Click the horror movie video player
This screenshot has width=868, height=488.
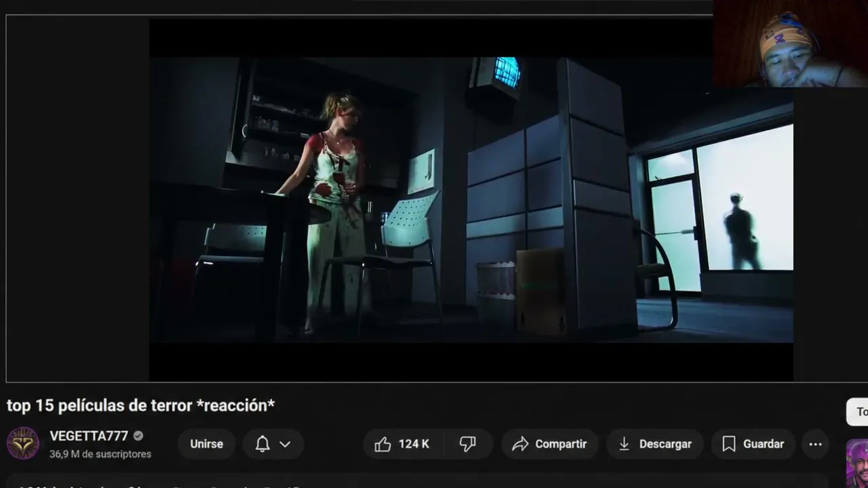(471, 199)
